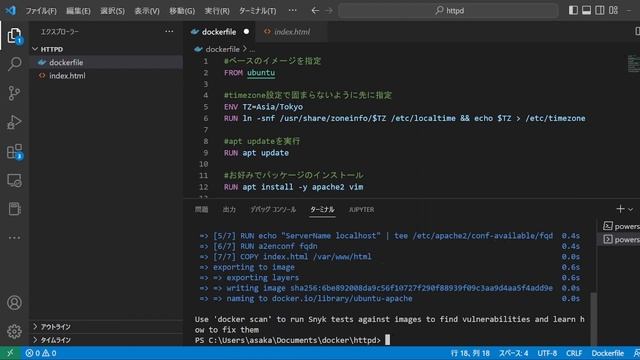
Task: Open the ターミナル(T) menu
Action: click(x=257, y=11)
